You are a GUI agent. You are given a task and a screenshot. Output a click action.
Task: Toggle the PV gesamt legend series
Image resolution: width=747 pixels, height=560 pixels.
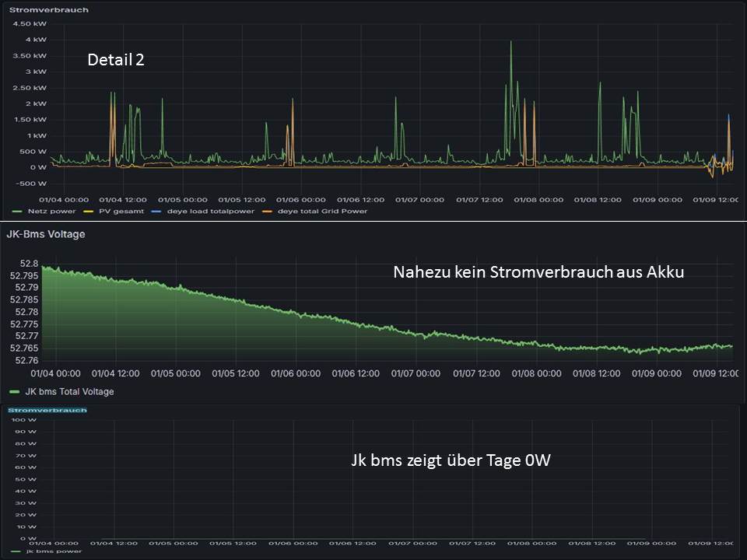pos(116,211)
